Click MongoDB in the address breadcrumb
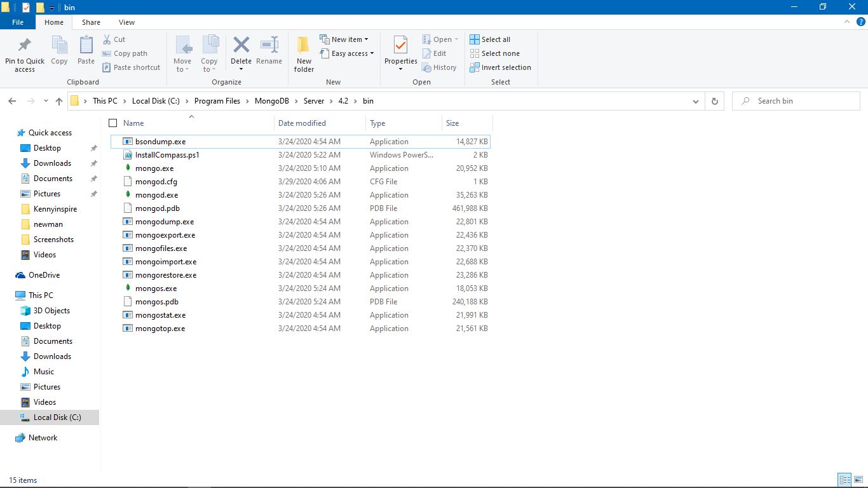This screenshot has height=488, width=868. pyautogui.click(x=271, y=101)
